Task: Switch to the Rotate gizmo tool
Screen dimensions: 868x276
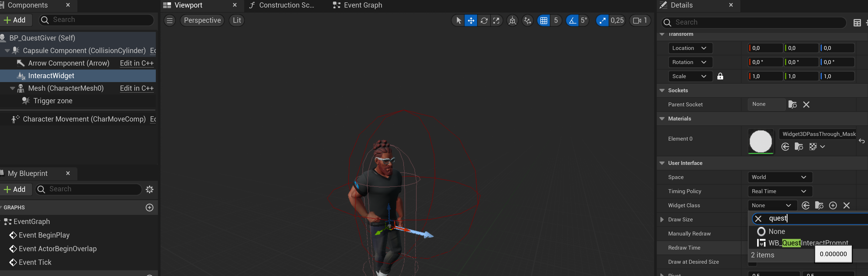Action: point(484,21)
